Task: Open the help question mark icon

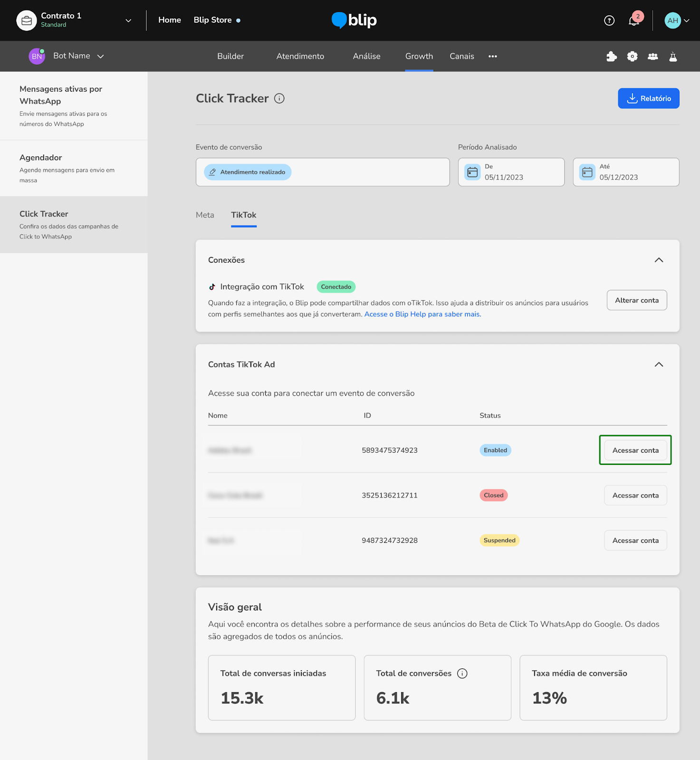Action: [609, 20]
